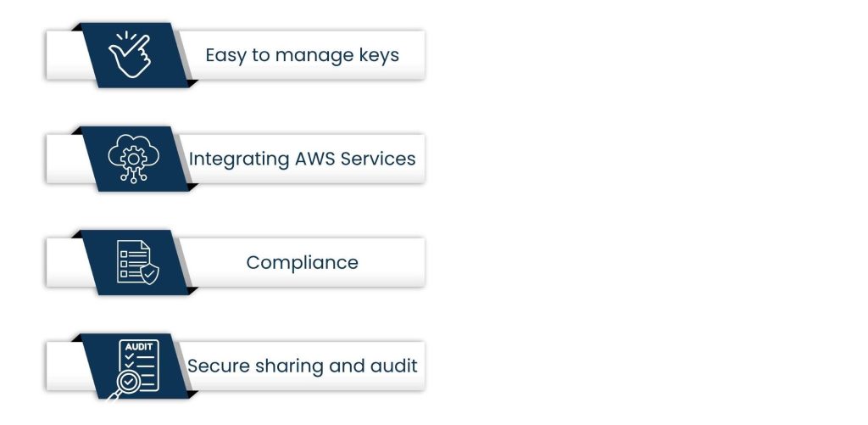
Task: Click the white left end of the keys banner
Action: coord(62,55)
